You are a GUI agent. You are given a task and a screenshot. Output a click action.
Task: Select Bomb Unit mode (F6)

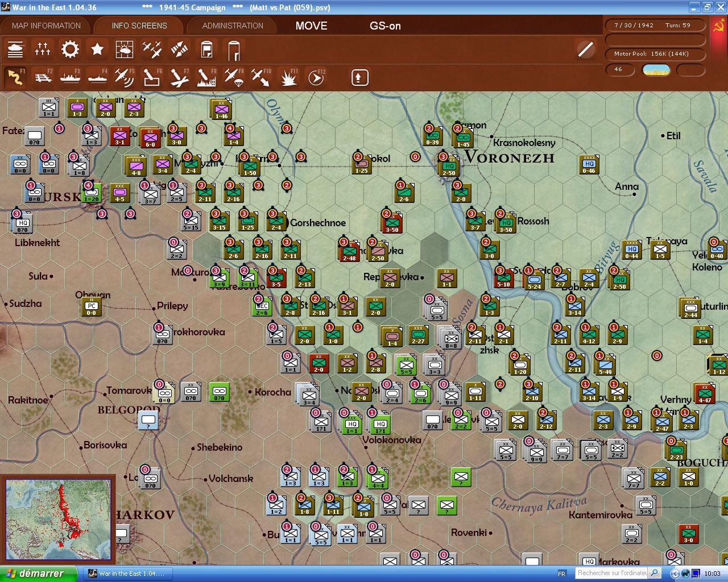pos(152,77)
